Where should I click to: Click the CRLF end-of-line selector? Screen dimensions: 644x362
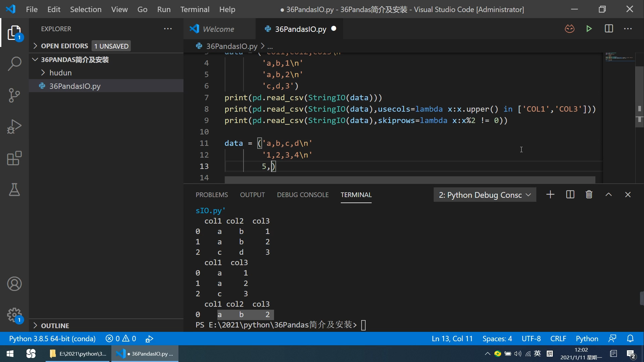(558, 339)
